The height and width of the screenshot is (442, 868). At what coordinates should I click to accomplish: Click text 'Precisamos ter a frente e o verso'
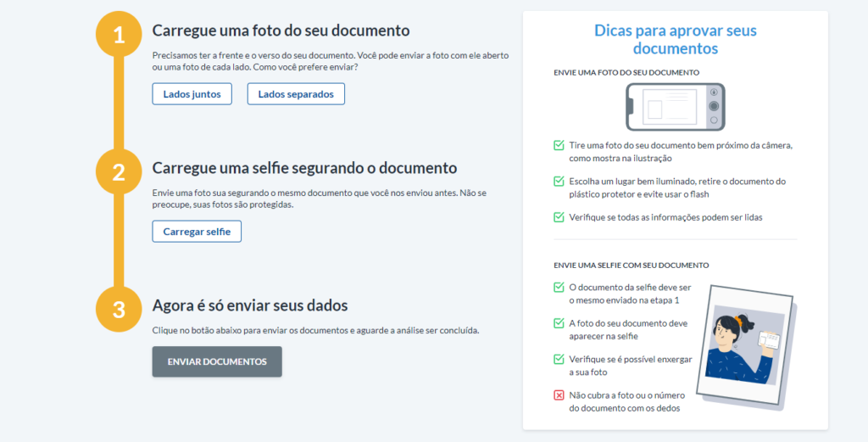point(331,62)
